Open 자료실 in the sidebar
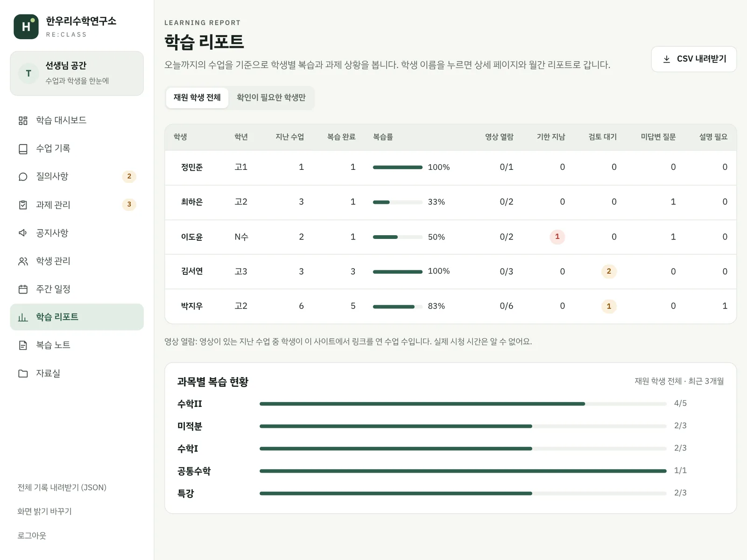747x560 pixels. 77,373
